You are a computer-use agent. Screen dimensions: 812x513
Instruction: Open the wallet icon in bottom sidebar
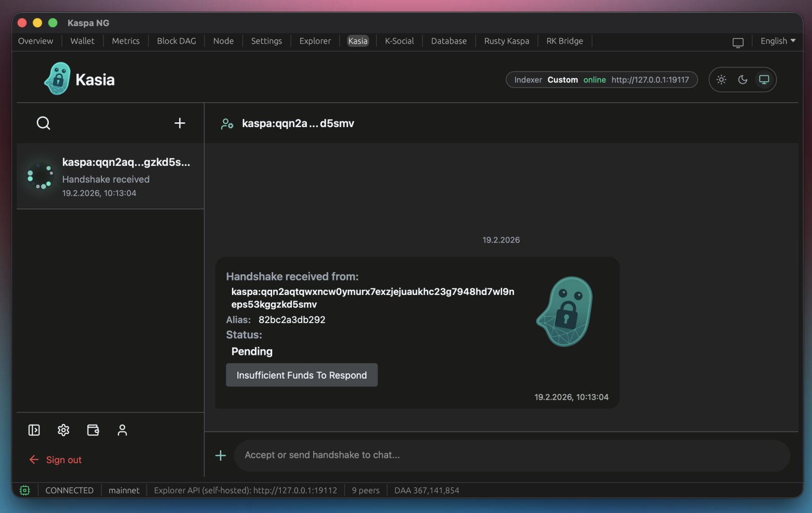93,430
